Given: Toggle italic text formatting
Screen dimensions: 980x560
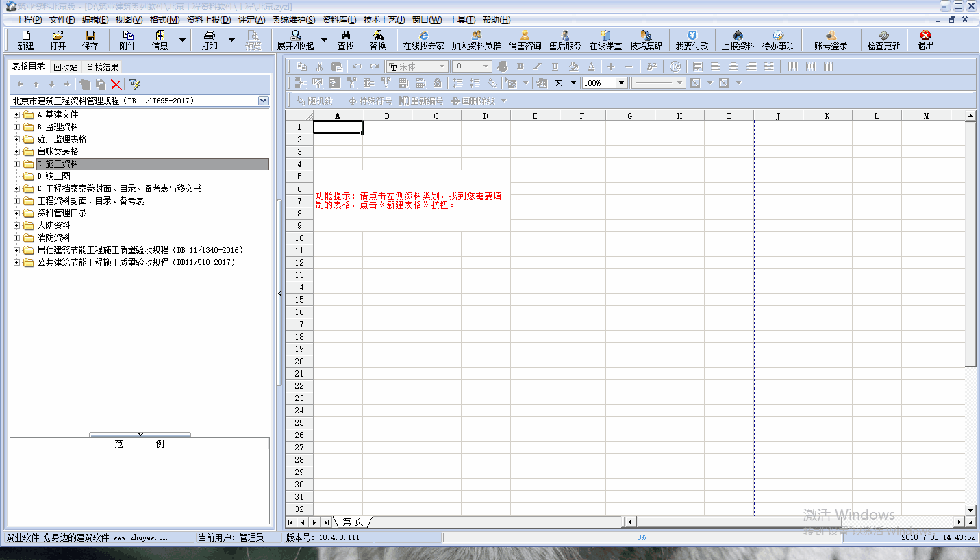Looking at the screenshot, I should (x=537, y=66).
